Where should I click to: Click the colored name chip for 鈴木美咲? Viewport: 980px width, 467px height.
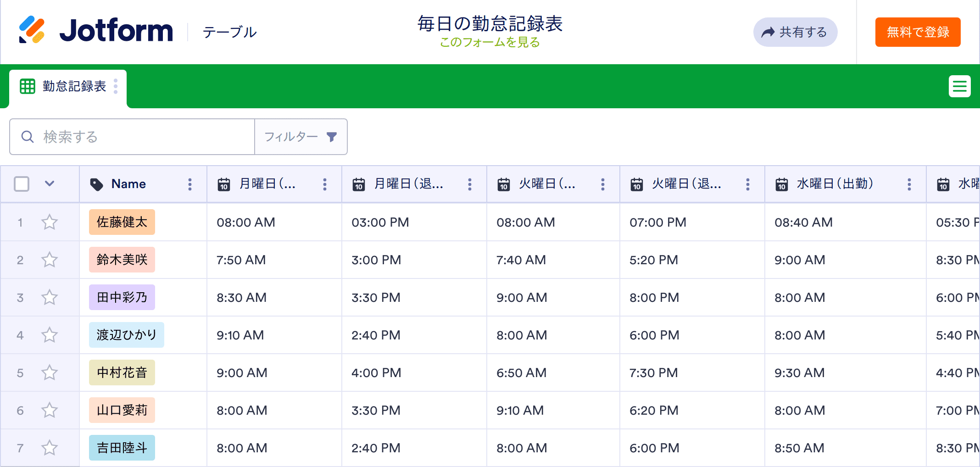click(x=122, y=260)
